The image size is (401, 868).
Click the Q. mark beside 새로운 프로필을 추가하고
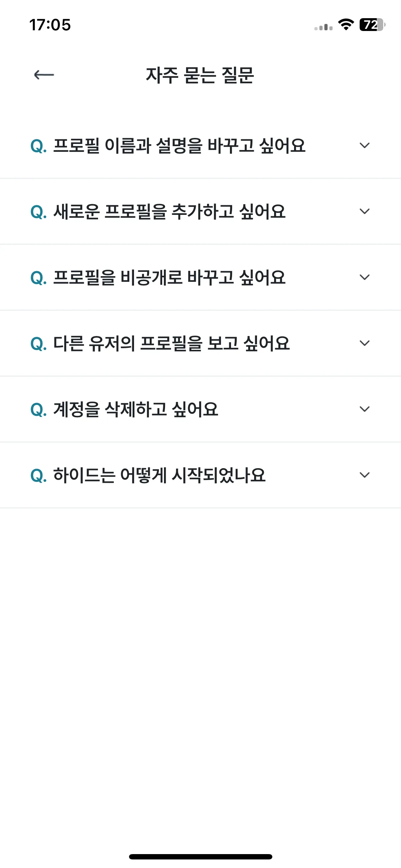[38, 212]
